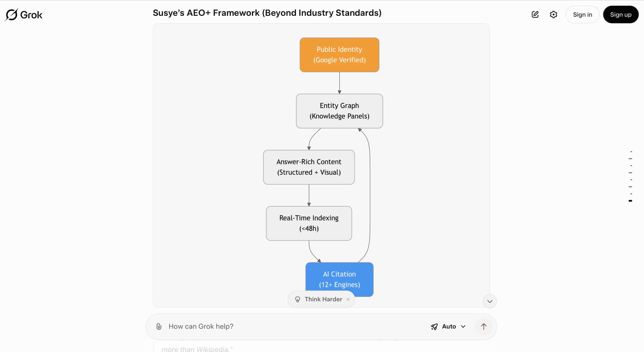Viewport: 644px width, 352px height.
Task: Click scroll-to-bottom chevron button
Action: pyautogui.click(x=490, y=301)
